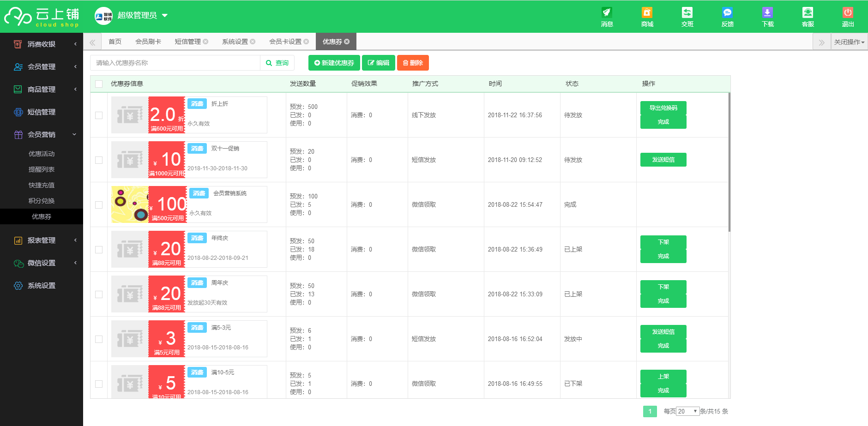
Task: Expand the 商品管理 menu
Action: coord(75,89)
